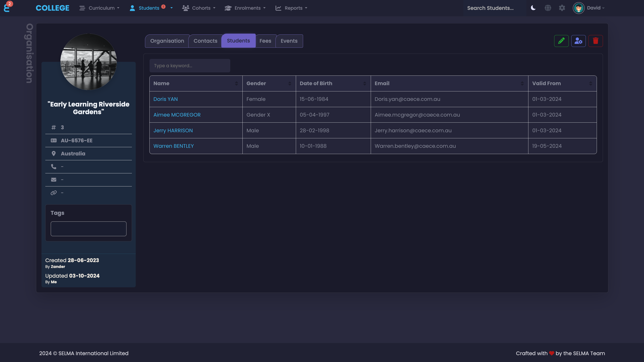Expand the Cohorts dropdown menu
Viewport: 644px width, 362px height.
199,8
